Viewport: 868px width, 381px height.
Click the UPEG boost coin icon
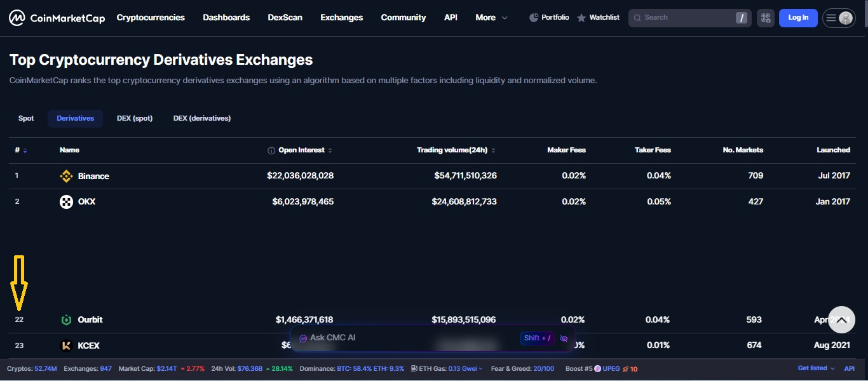(x=597, y=368)
